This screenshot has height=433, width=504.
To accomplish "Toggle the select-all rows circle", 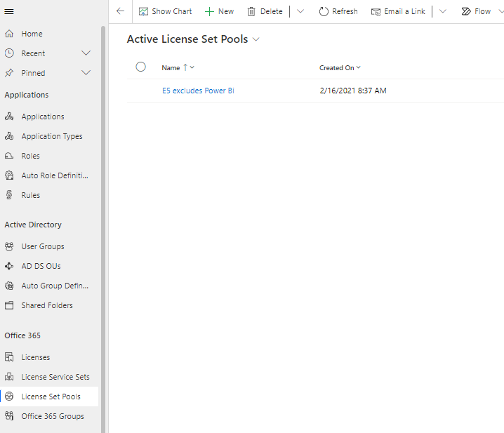I will (x=140, y=67).
